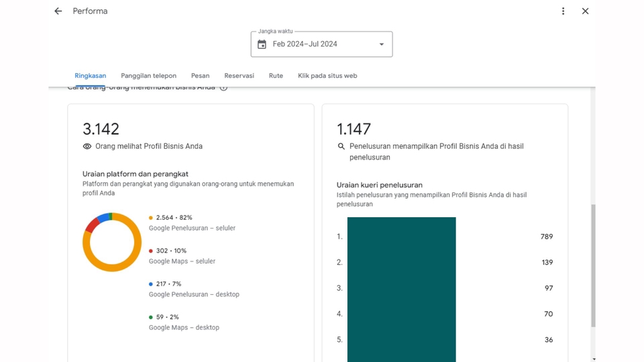This screenshot has height=362, width=644.
Task: Go to the Reservasi tab
Action: [x=239, y=76]
